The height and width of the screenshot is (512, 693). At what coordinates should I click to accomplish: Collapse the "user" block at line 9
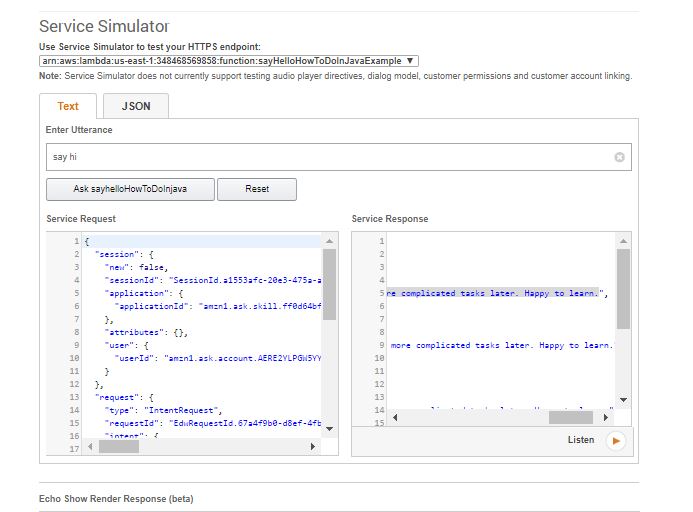pos(82,344)
